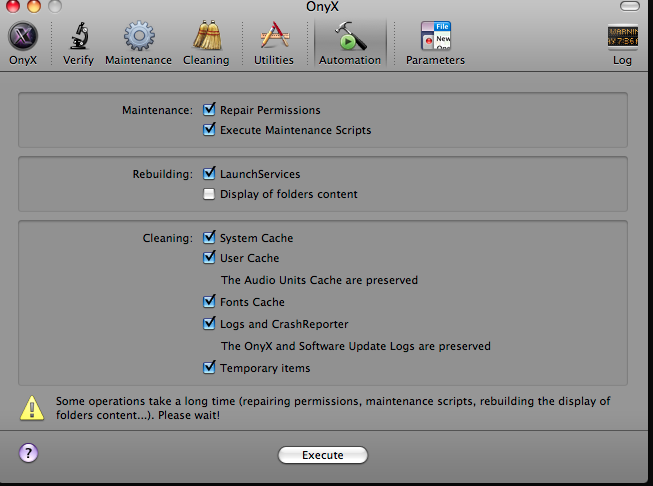Disable Execute Maintenance Scripts option
Screen dimensions: 653x486
tap(209, 130)
